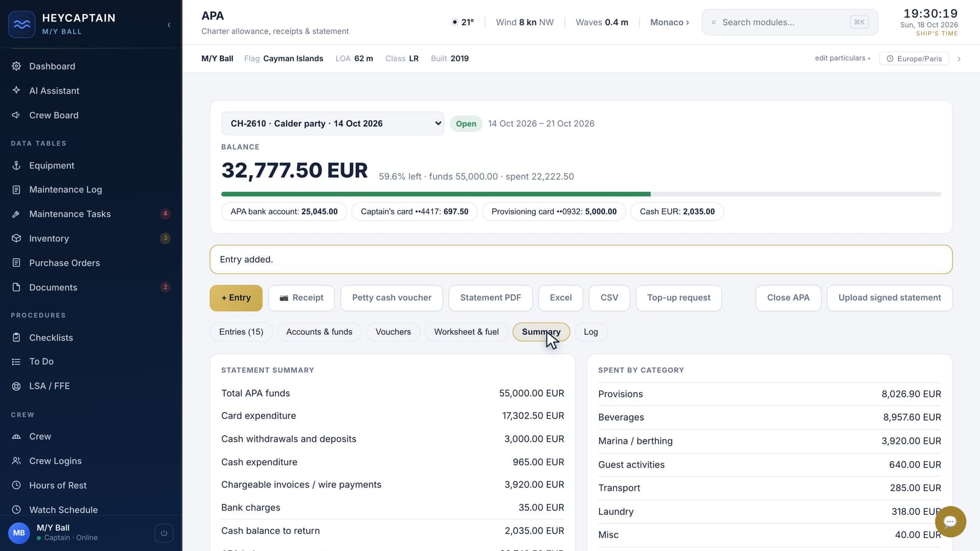Click the Top-up request button
The height and width of the screenshot is (551, 980).
point(679,298)
